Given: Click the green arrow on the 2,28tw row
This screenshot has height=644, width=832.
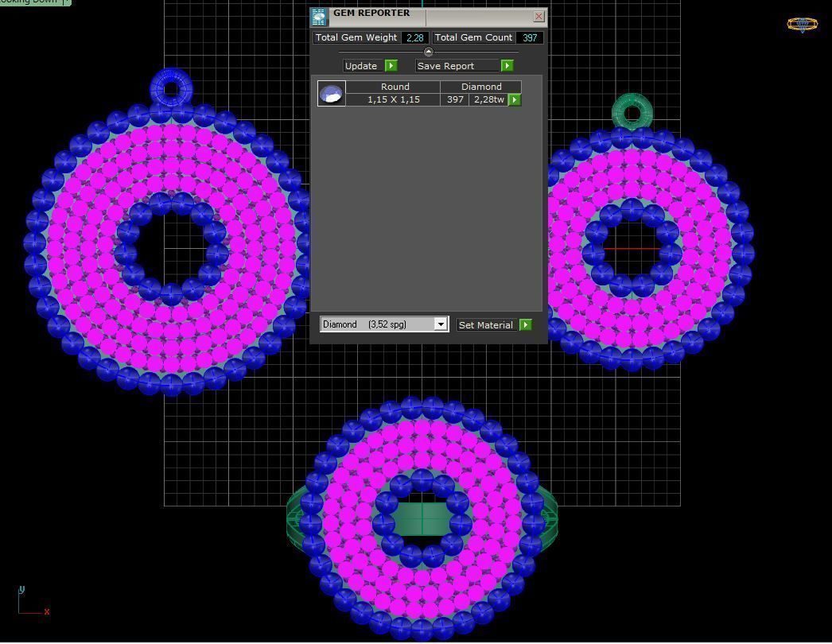Looking at the screenshot, I should 514,99.
